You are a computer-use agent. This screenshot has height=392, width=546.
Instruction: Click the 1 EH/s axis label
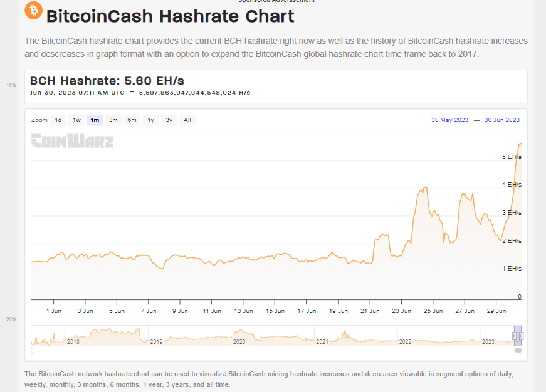pyautogui.click(x=512, y=269)
